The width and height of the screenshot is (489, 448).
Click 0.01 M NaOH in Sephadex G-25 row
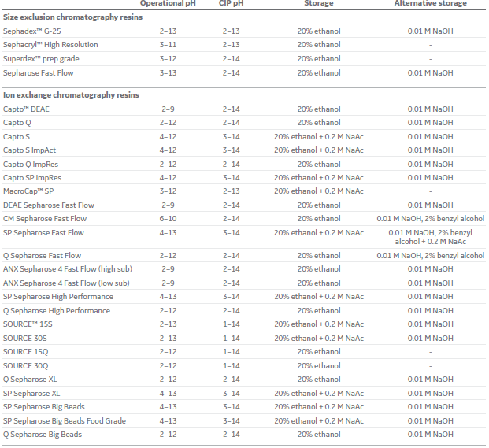(x=431, y=31)
